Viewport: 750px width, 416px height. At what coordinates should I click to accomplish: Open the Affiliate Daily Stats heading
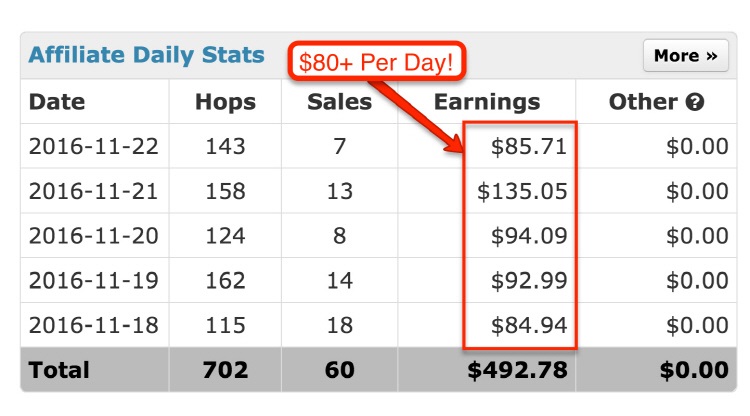click(146, 55)
